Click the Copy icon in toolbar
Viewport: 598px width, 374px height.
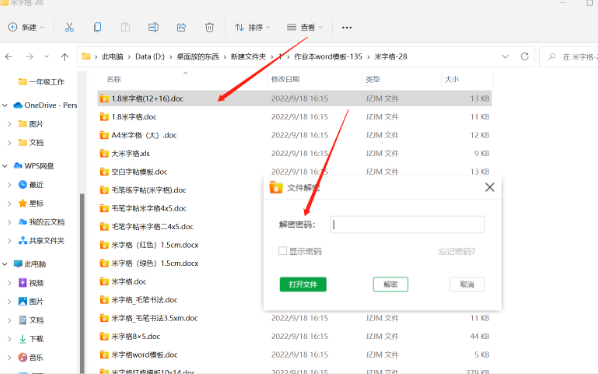97,27
